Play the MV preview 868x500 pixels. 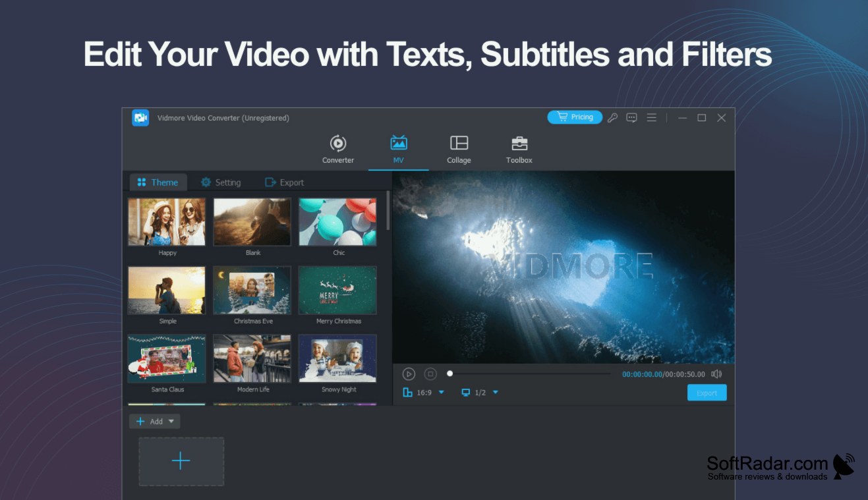coord(409,374)
